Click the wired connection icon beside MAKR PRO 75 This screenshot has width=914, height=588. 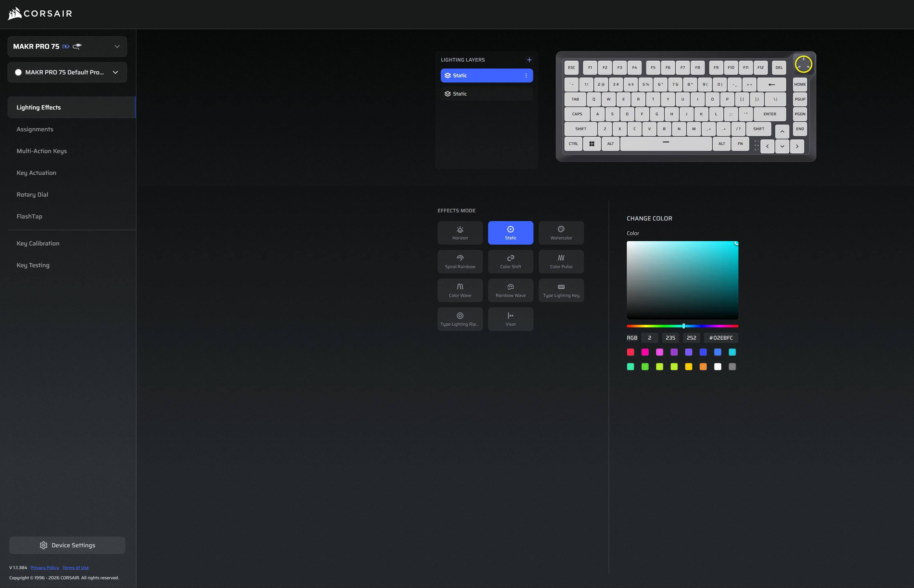(x=77, y=46)
